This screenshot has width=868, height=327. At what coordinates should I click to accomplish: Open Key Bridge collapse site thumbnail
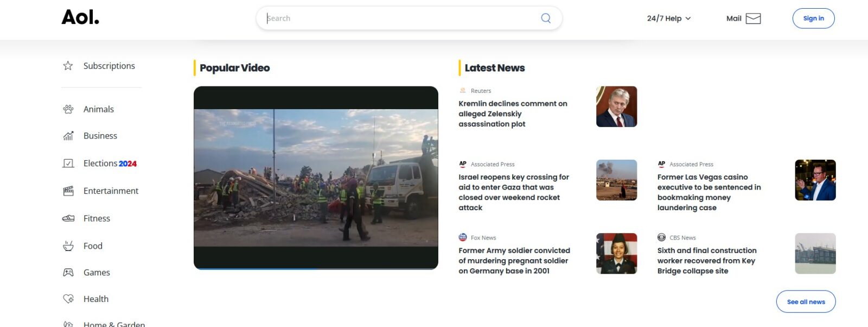tap(815, 254)
